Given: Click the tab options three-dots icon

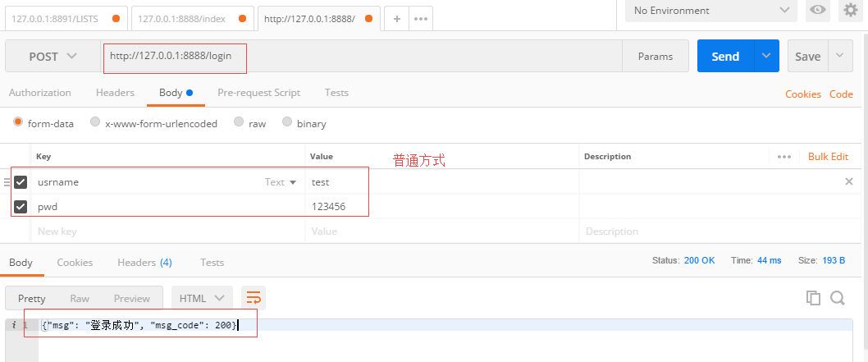Looking at the screenshot, I should point(421,18).
